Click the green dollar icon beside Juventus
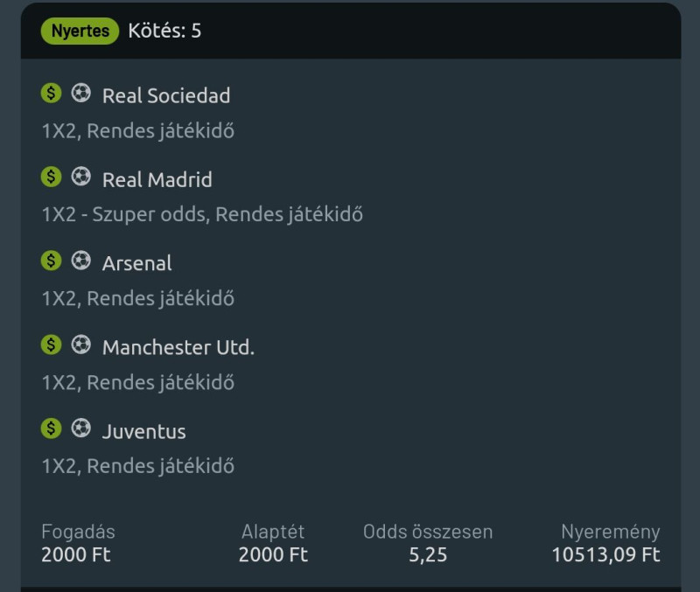This screenshot has width=700, height=592. (x=52, y=429)
